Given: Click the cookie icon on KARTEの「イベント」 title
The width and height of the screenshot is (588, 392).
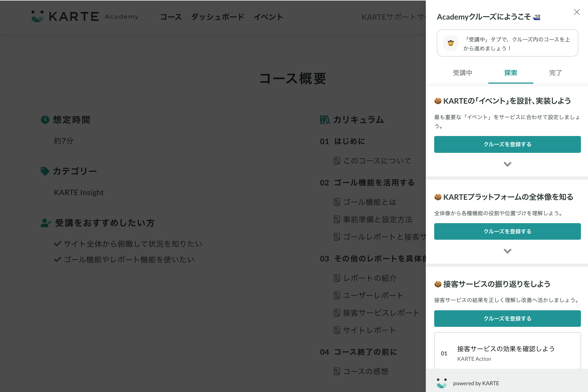Looking at the screenshot, I should point(438,101).
